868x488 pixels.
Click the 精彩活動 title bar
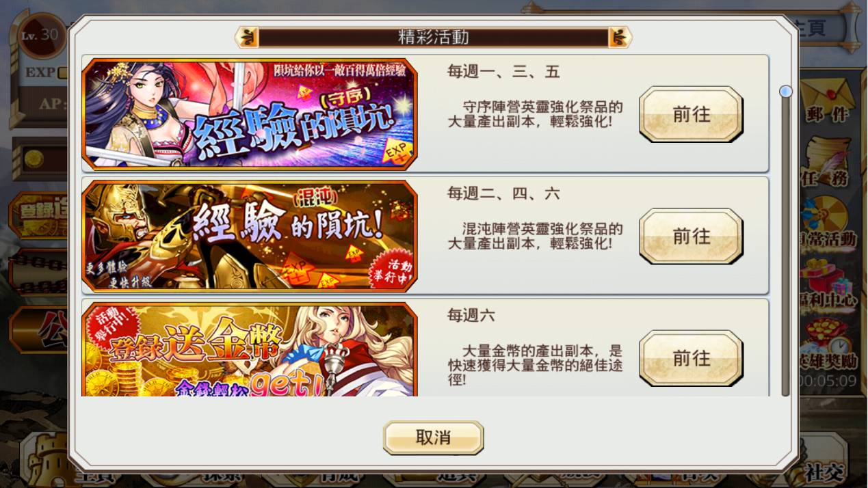click(x=434, y=37)
